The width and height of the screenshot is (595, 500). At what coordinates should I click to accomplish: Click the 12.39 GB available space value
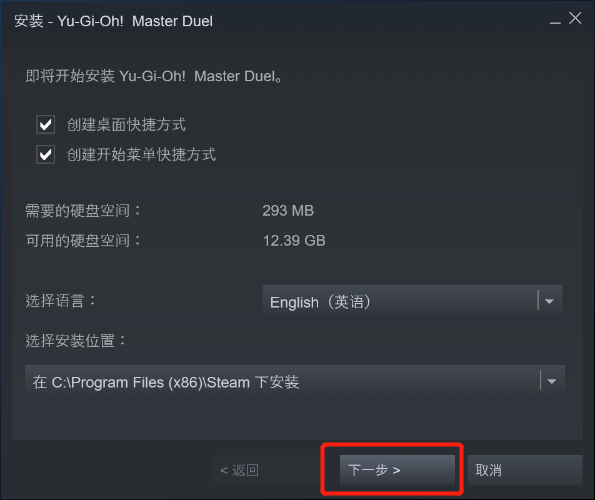294,241
